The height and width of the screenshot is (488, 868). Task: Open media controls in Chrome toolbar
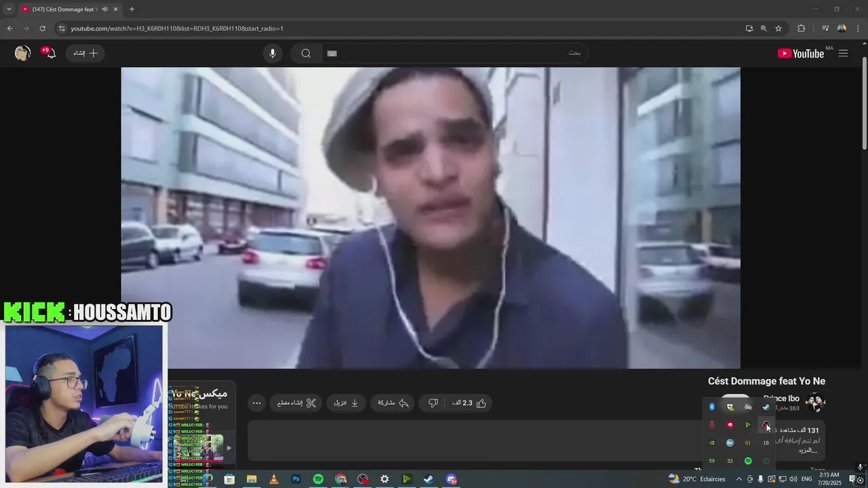click(x=825, y=28)
